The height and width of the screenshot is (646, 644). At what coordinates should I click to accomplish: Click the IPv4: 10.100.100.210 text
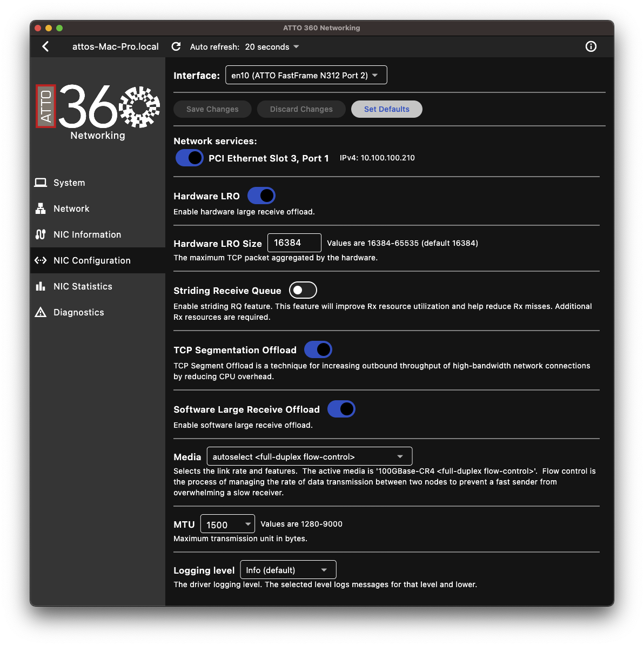click(377, 158)
